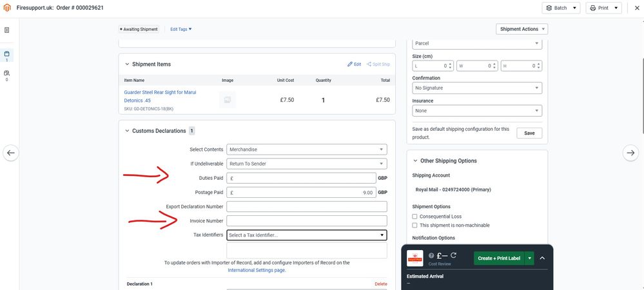Screen dimensions: 644x290
Task: Go to previous order with left arrow
Action: click(11, 153)
